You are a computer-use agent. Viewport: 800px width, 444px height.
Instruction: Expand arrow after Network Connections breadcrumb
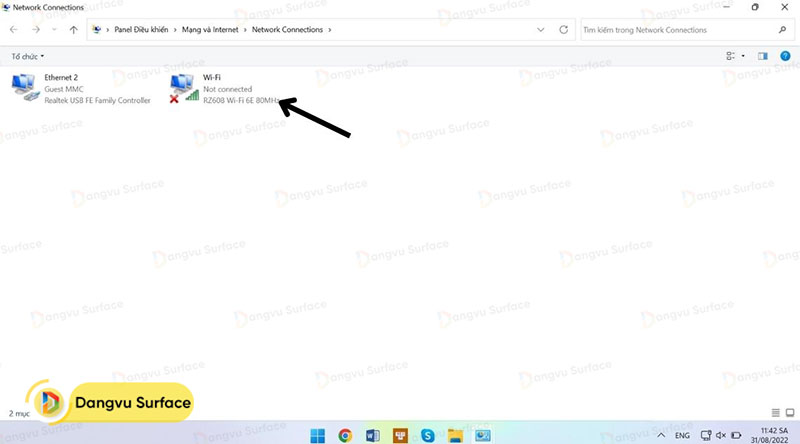pyautogui.click(x=330, y=30)
